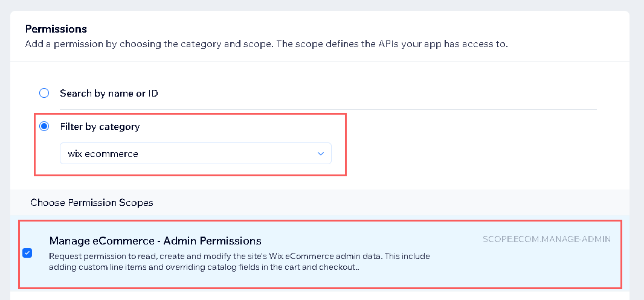Click the "Permissions" section heading
The image size is (644, 300).
pos(56,29)
